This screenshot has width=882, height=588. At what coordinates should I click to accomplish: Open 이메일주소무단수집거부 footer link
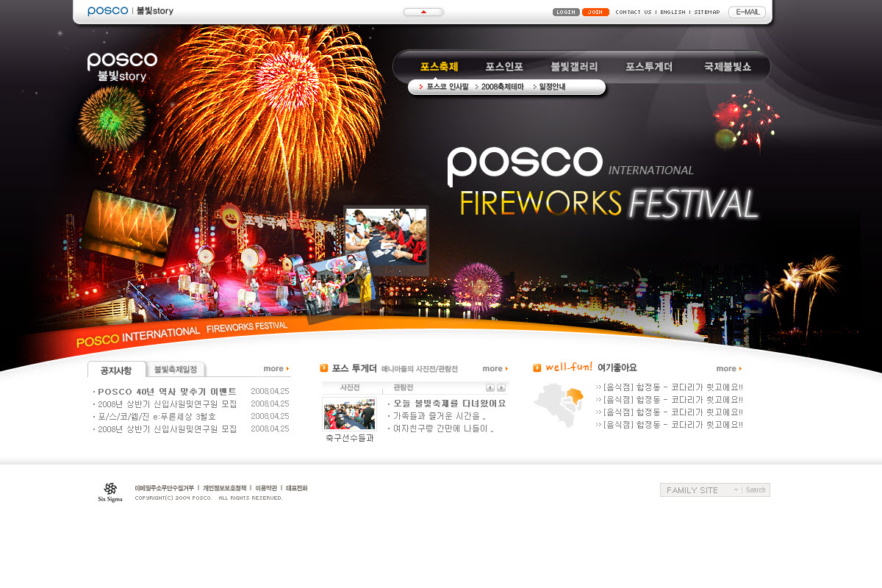click(164, 488)
